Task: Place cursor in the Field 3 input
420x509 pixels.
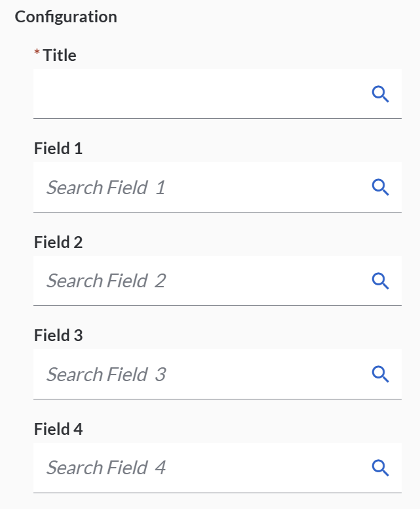Action: (x=262, y=375)
